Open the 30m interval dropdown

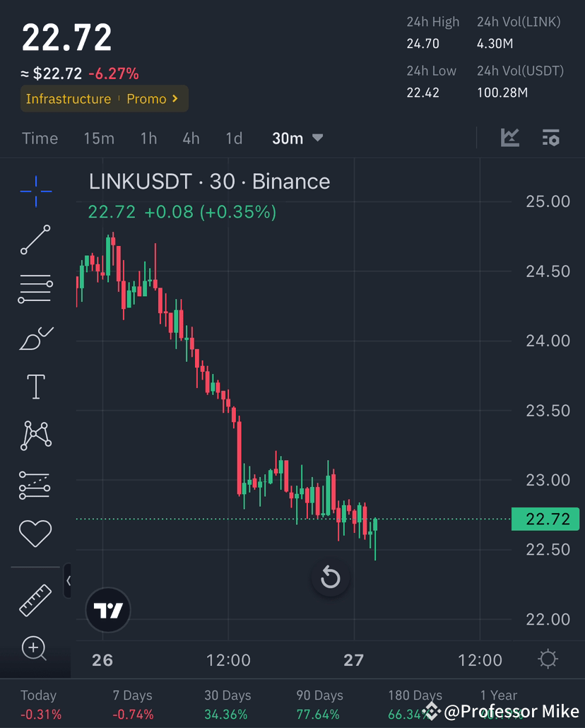297,139
